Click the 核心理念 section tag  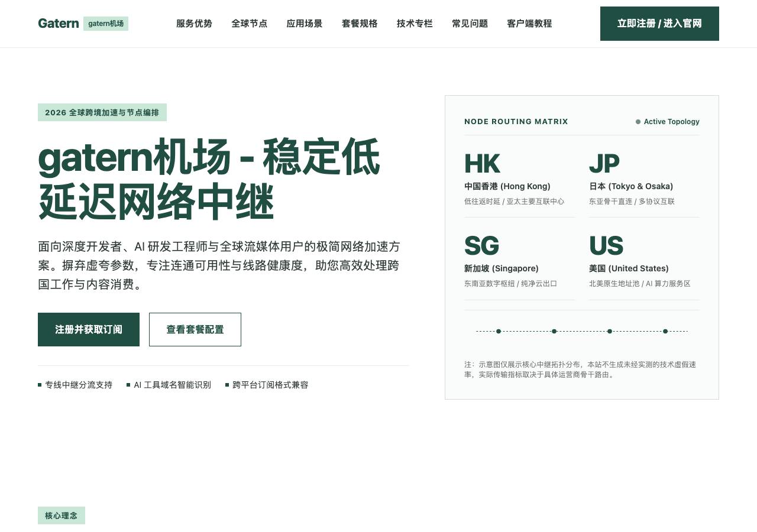coord(62,515)
